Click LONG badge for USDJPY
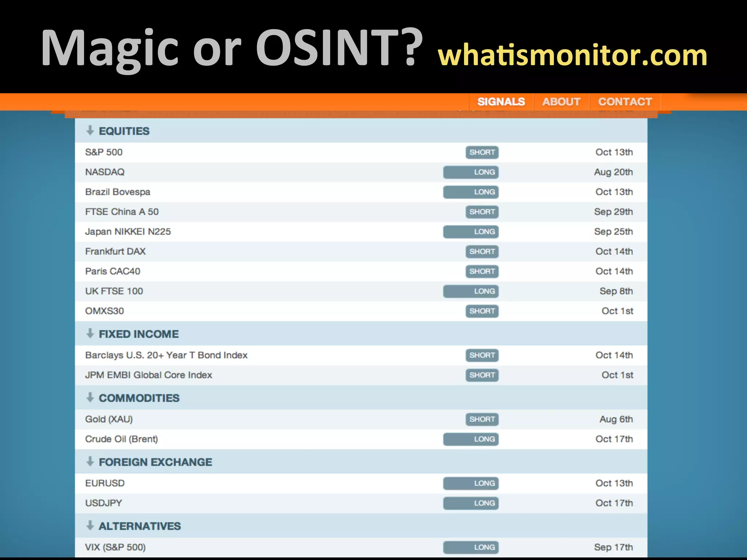The width and height of the screenshot is (747, 560). [x=471, y=503]
